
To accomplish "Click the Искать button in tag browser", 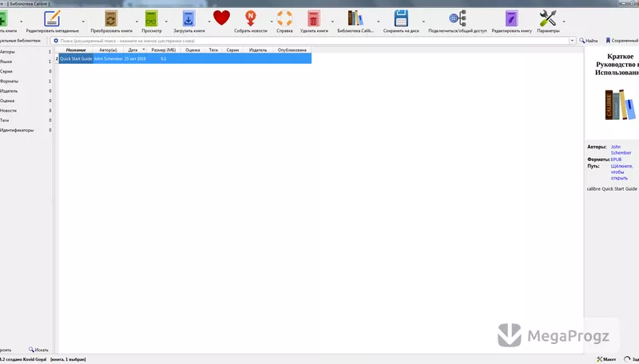I will (38, 350).
